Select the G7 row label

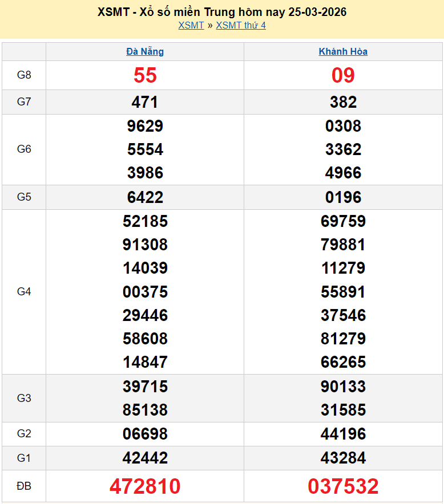click(24, 102)
